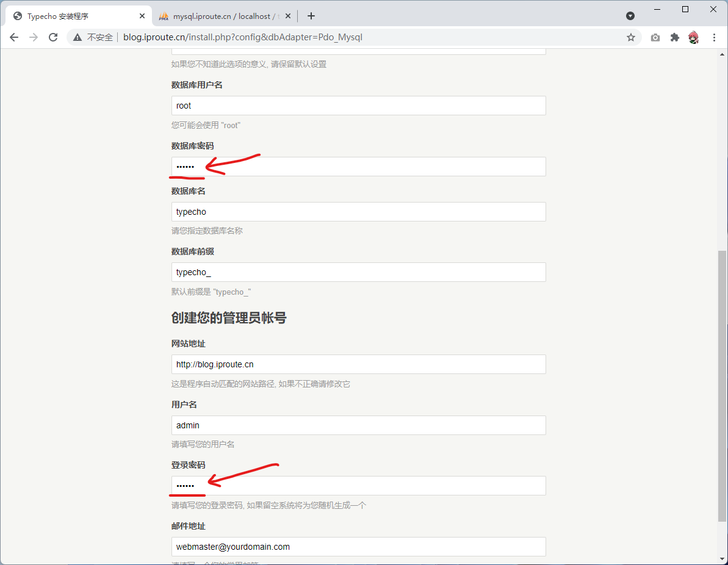This screenshot has height=565, width=728.
Task: Click the 用户名 field containing admin
Action: tap(358, 425)
